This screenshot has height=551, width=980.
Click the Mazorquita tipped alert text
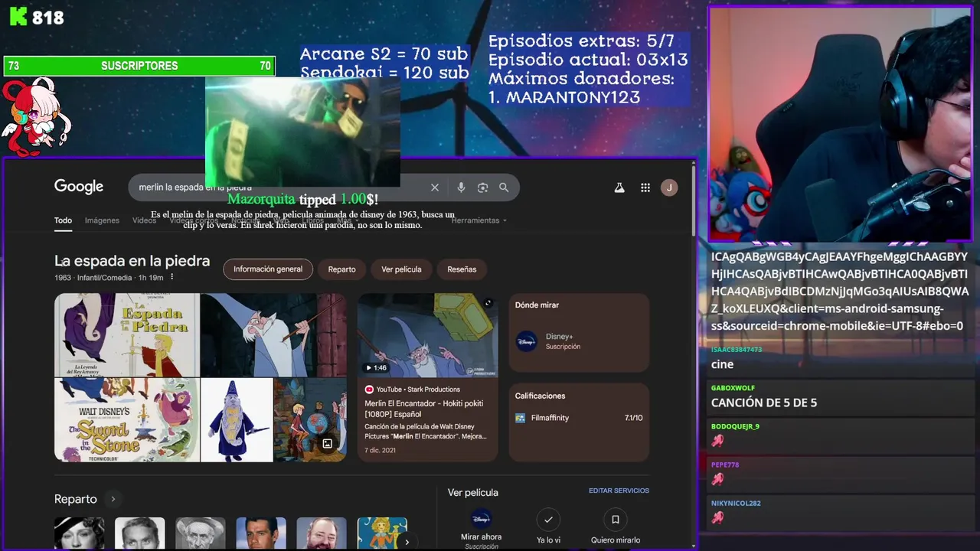[302, 199]
